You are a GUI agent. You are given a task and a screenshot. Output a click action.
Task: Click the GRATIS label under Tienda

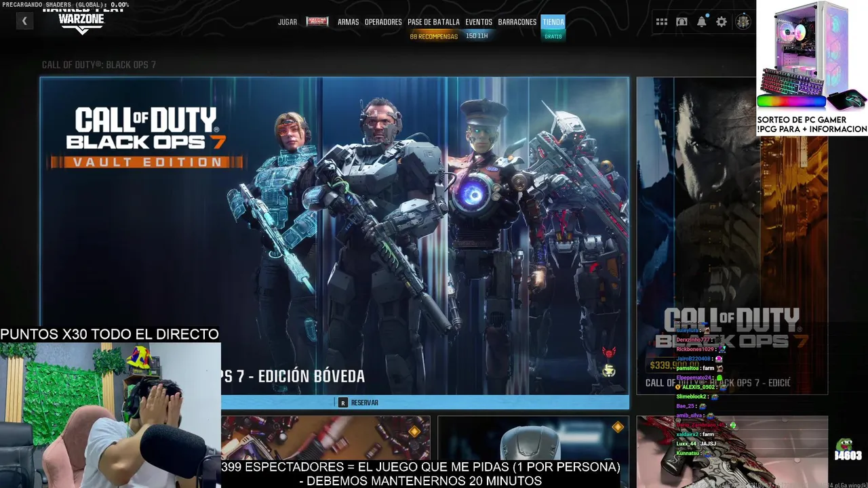553,37
